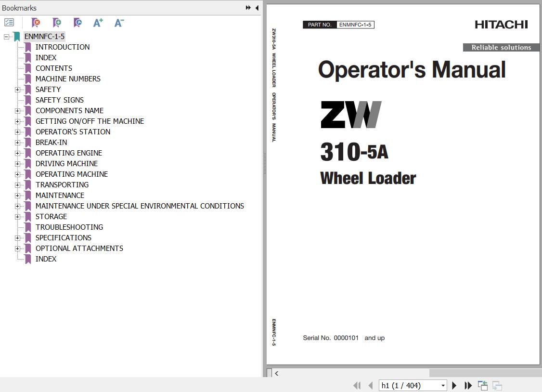The image size is (542, 392).
Task: Open the SPECIFICATIONS bookmark
Action: 63,238
